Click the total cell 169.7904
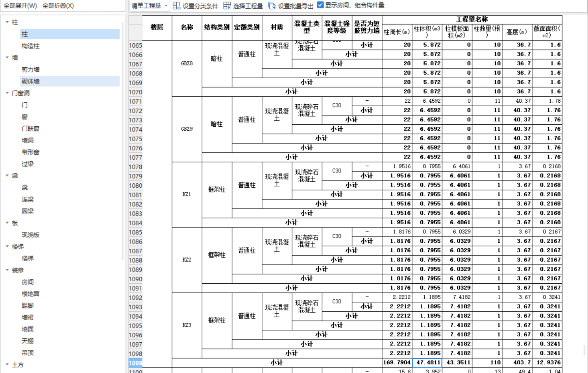 point(397,362)
